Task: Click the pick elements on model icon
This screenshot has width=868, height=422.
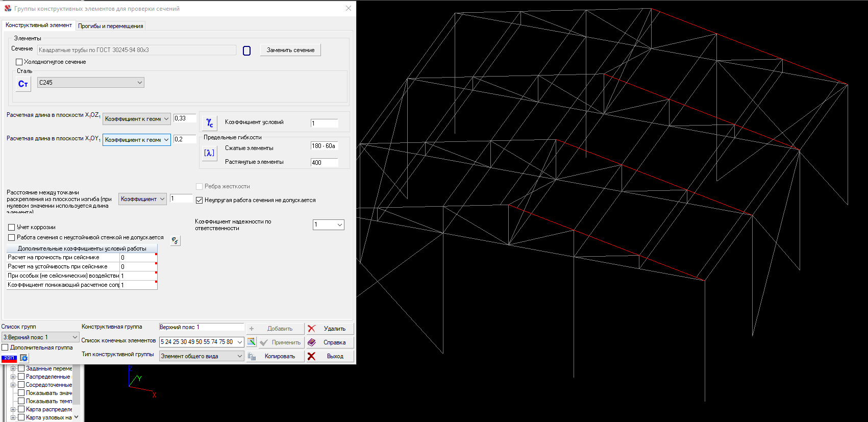Action: click(252, 342)
